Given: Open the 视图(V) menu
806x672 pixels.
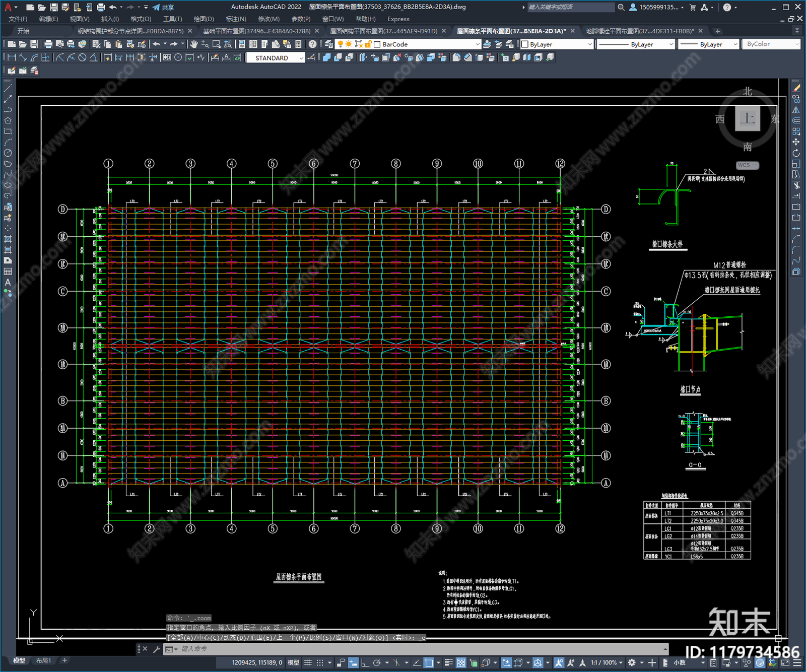Looking at the screenshot, I should (x=80, y=19).
